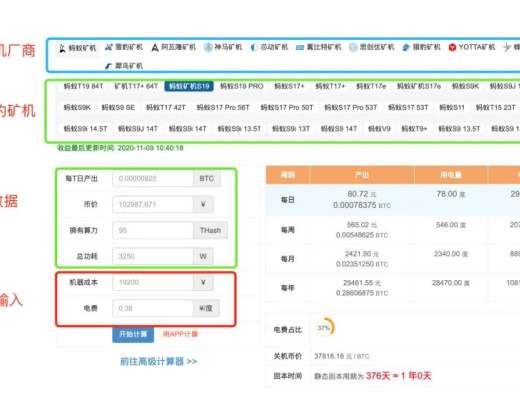Follow the 前往高级计算器 >> link

coord(159,361)
